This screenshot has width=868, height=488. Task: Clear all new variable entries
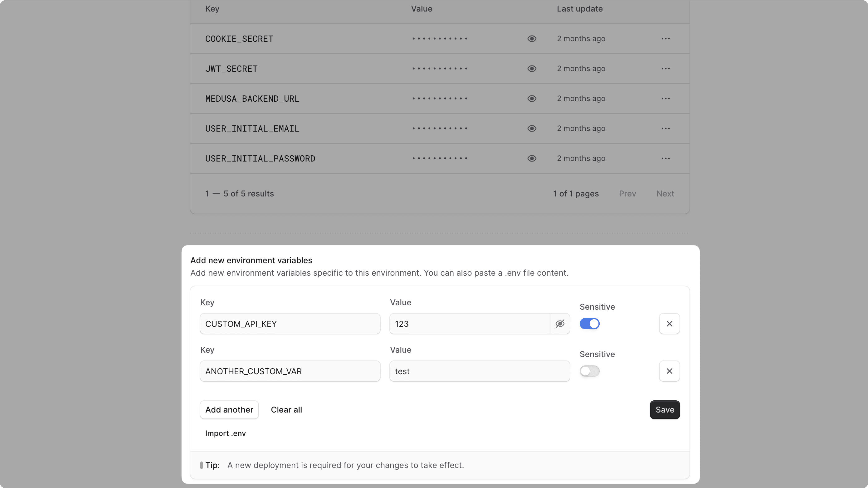coord(286,409)
